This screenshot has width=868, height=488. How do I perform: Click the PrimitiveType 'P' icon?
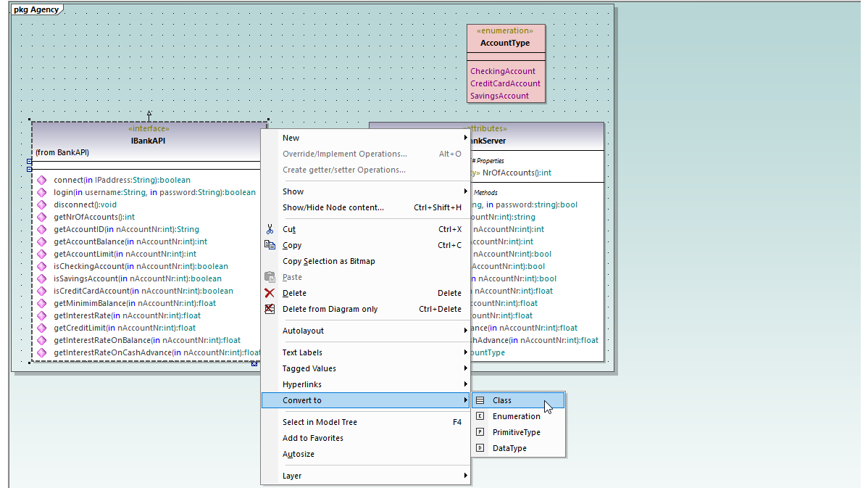(x=480, y=432)
